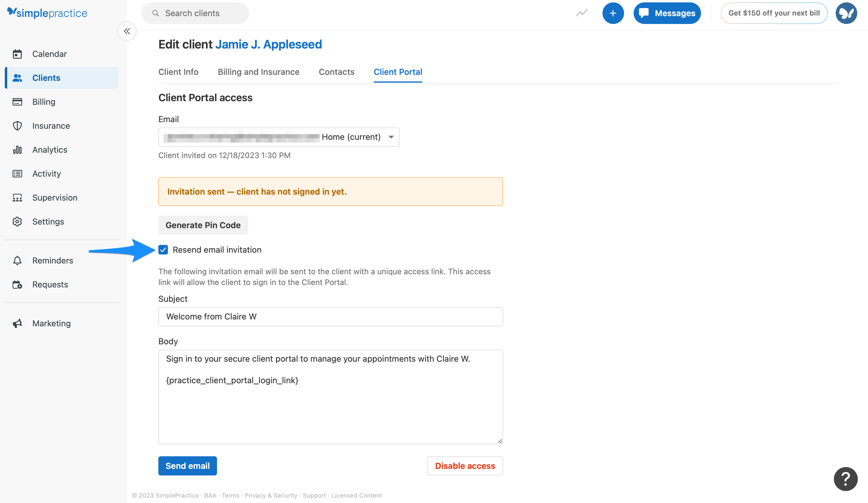Open the trend line chart icon

pyautogui.click(x=582, y=13)
